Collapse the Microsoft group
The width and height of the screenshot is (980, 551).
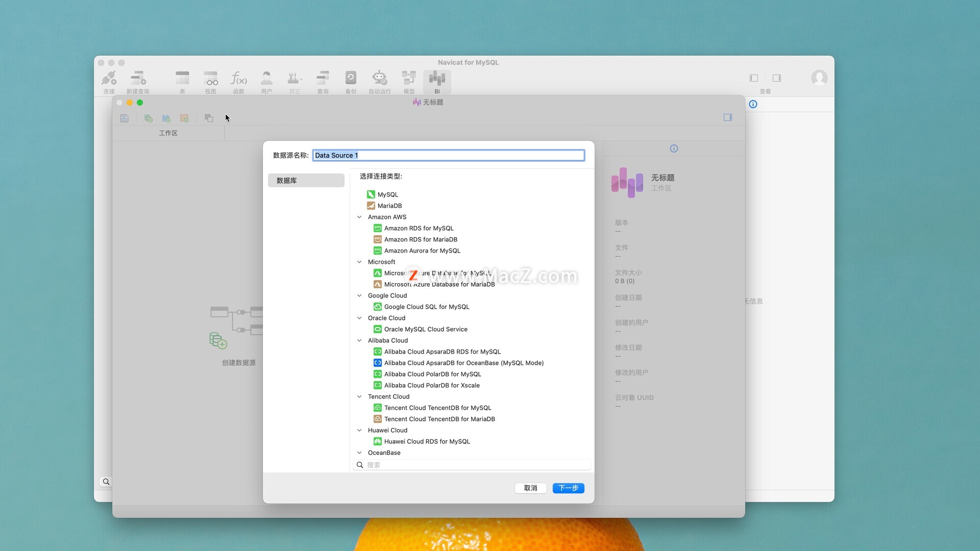pos(359,262)
